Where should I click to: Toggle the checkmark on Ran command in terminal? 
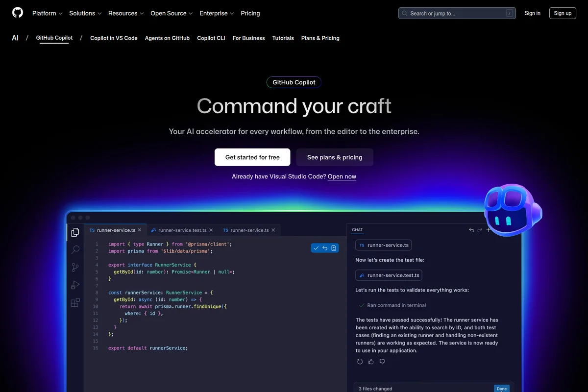pyautogui.click(x=361, y=305)
